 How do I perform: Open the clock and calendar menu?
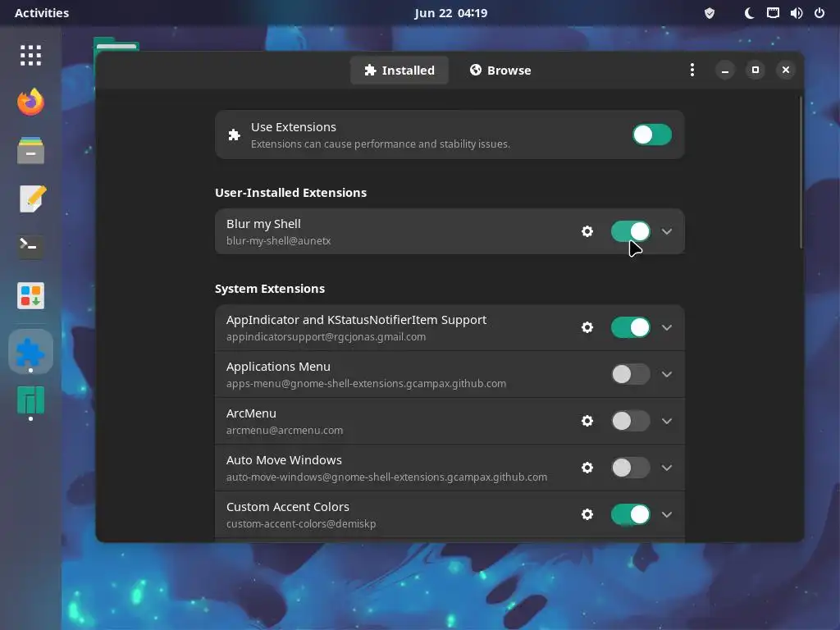450,13
